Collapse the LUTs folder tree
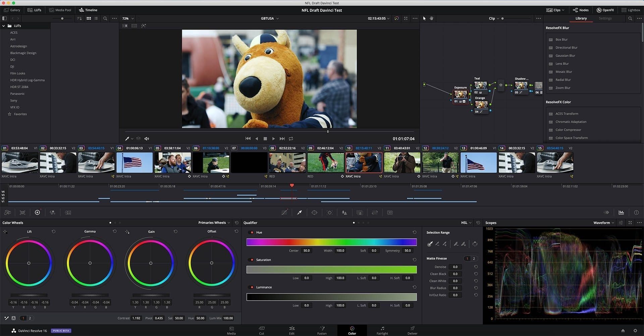Viewport: 644px width, 336px height. click(x=4, y=26)
